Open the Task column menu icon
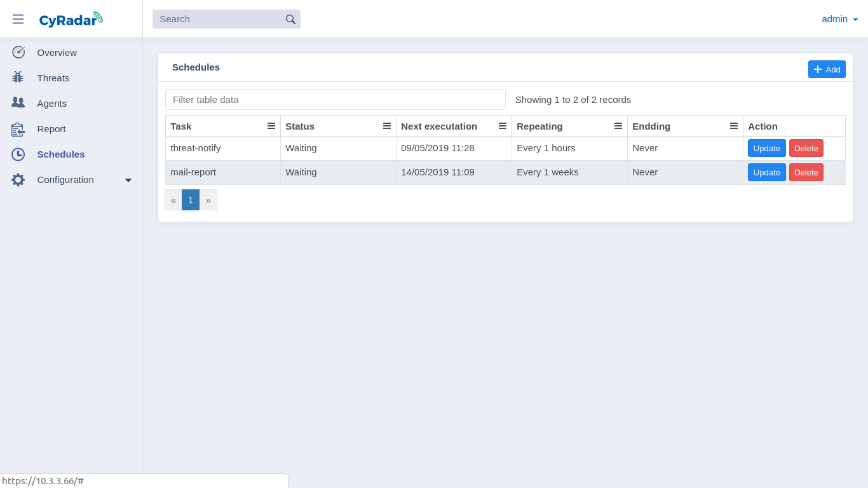Screen dimensions: 868x488 click(271, 126)
